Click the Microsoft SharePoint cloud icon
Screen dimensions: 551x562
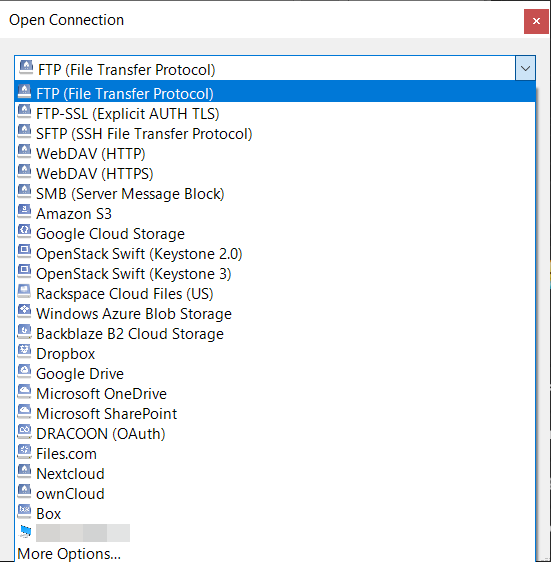tap(24, 411)
